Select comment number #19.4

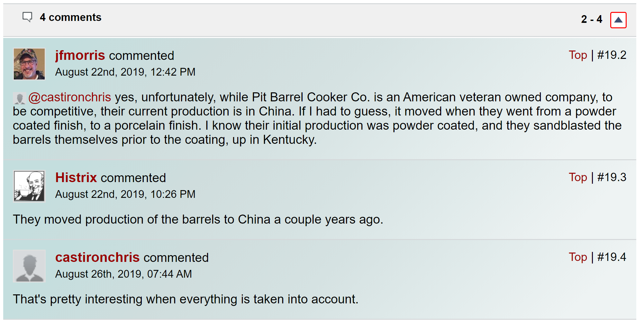pos(612,257)
